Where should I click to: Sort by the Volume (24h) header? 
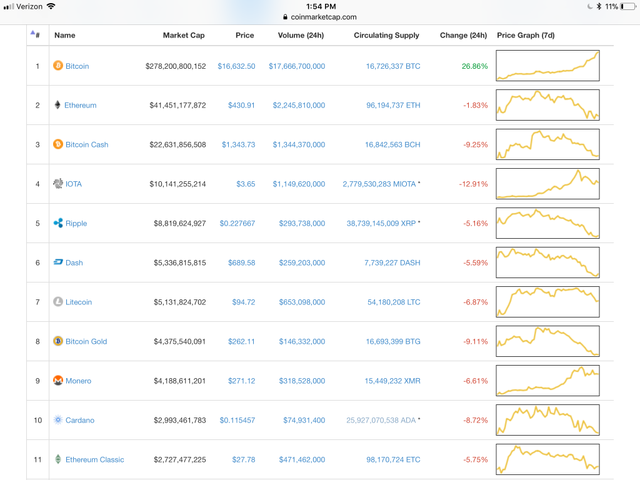tap(301, 35)
